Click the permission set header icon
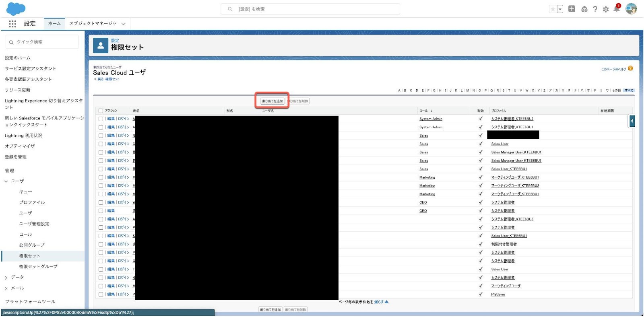The height and width of the screenshot is (317, 644). tap(101, 45)
